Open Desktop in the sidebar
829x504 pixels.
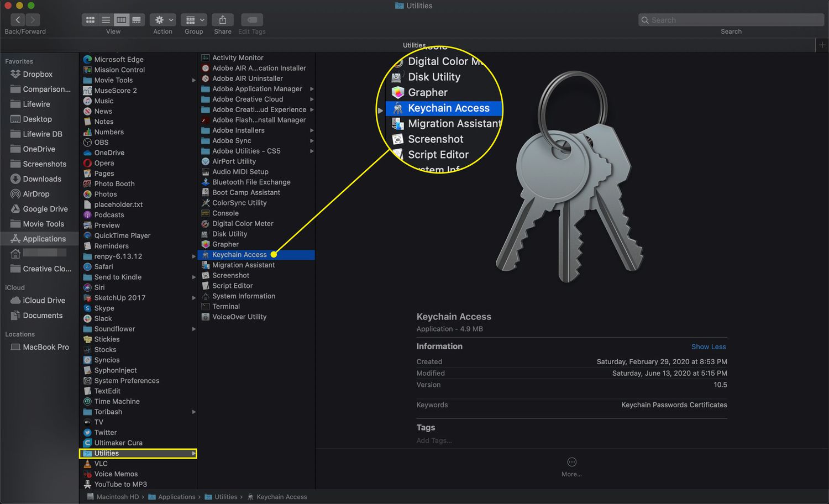[x=37, y=119]
